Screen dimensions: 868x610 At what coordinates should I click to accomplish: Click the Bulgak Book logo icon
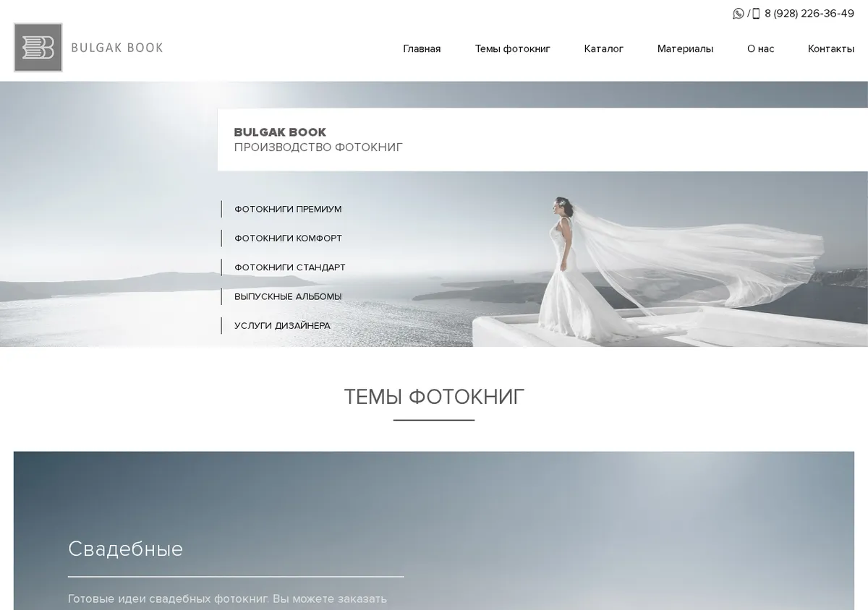pos(38,48)
